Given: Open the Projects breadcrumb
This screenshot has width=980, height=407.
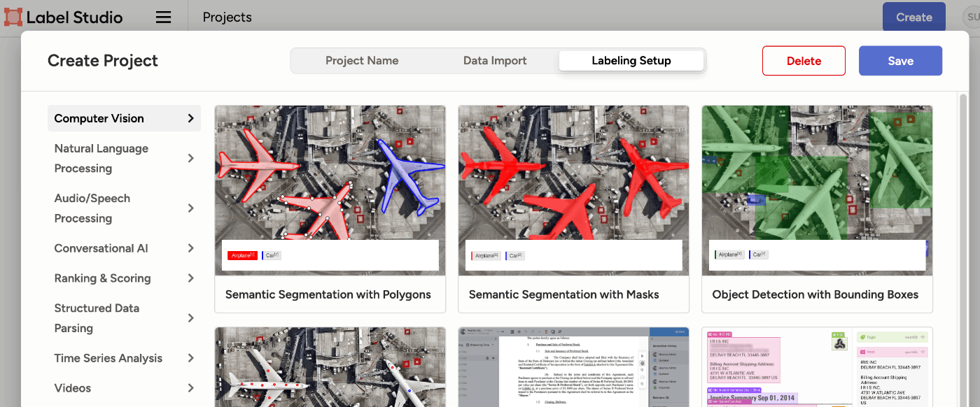Looking at the screenshot, I should tap(227, 17).
